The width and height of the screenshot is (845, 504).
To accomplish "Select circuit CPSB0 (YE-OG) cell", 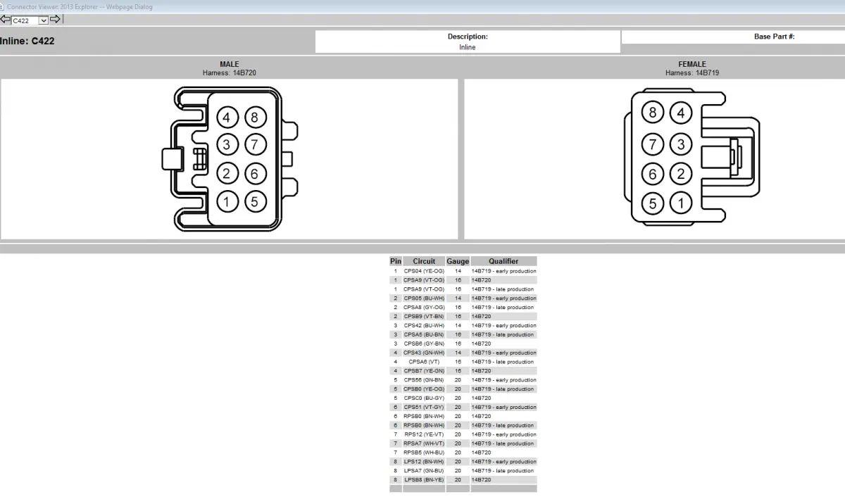I will (424, 389).
